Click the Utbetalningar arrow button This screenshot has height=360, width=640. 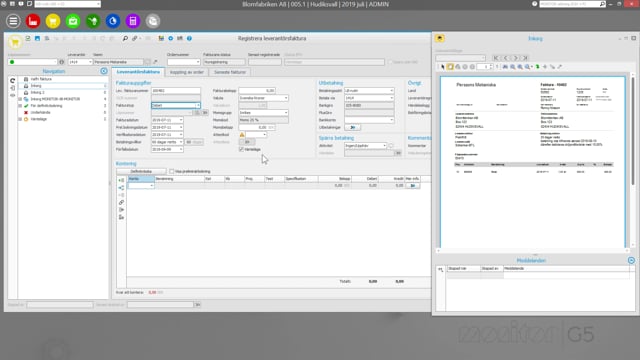pos(353,127)
